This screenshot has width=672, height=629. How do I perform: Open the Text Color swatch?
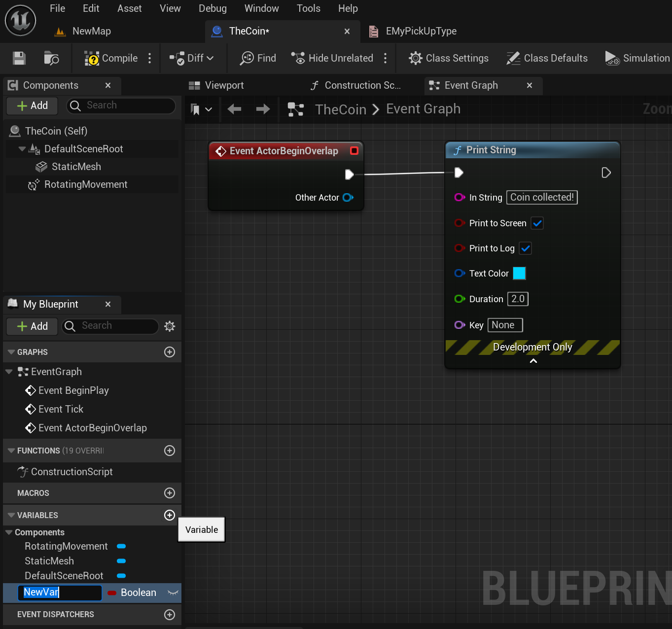pos(520,273)
